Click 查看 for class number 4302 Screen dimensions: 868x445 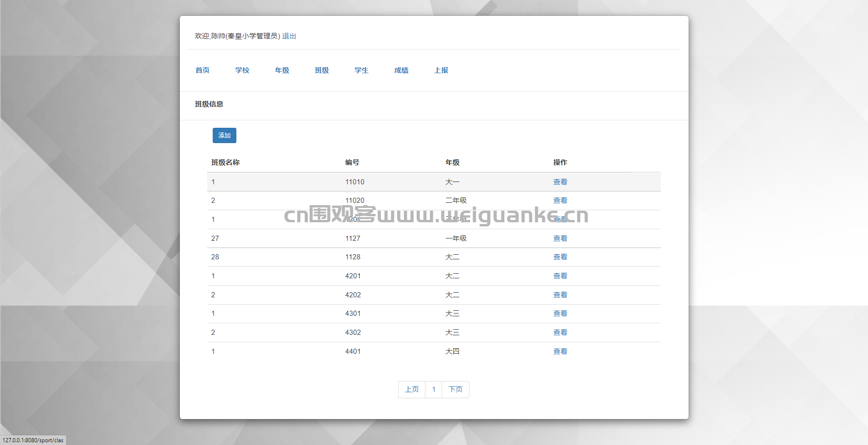pyautogui.click(x=560, y=332)
